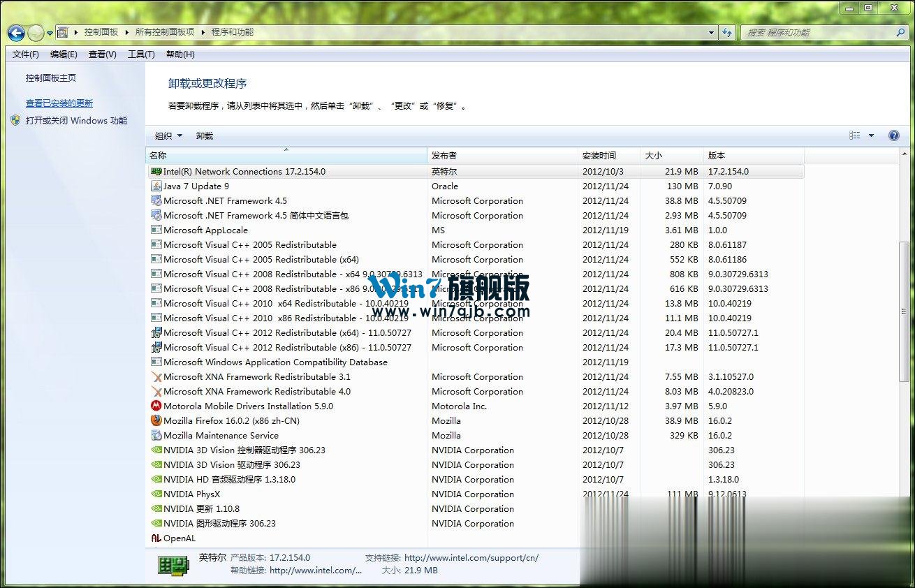Click the search magnifier icon
The height and width of the screenshot is (588, 915).
(900, 32)
